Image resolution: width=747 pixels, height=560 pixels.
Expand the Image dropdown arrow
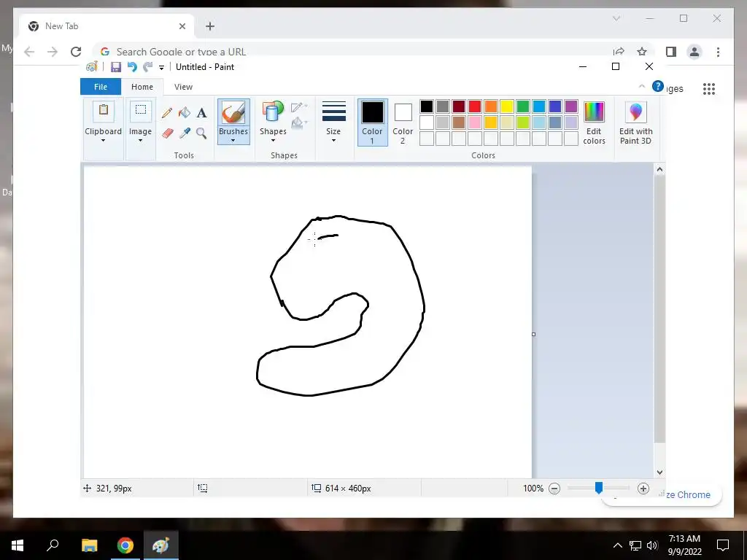pos(141,141)
